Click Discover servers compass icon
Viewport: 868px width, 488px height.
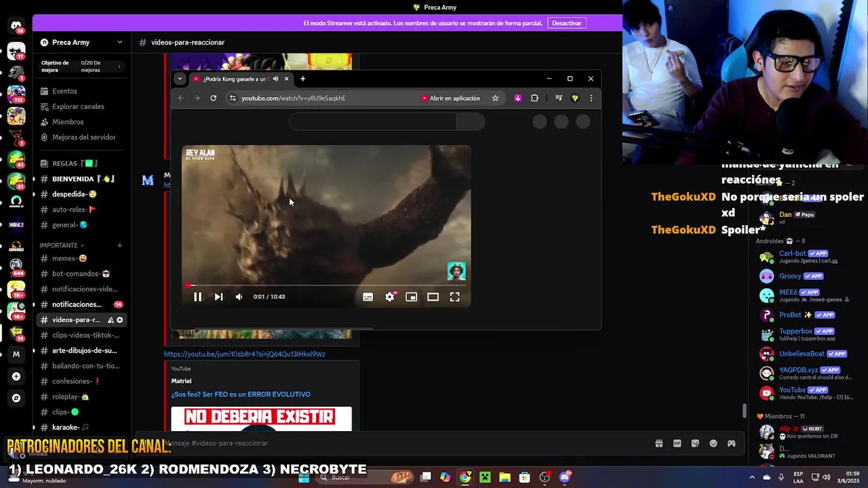click(x=16, y=398)
